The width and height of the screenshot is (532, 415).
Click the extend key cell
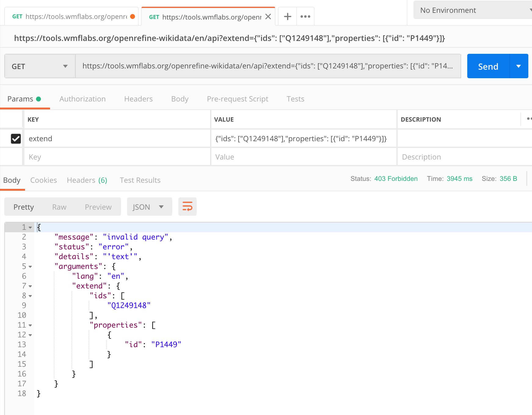click(x=117, y=138)
